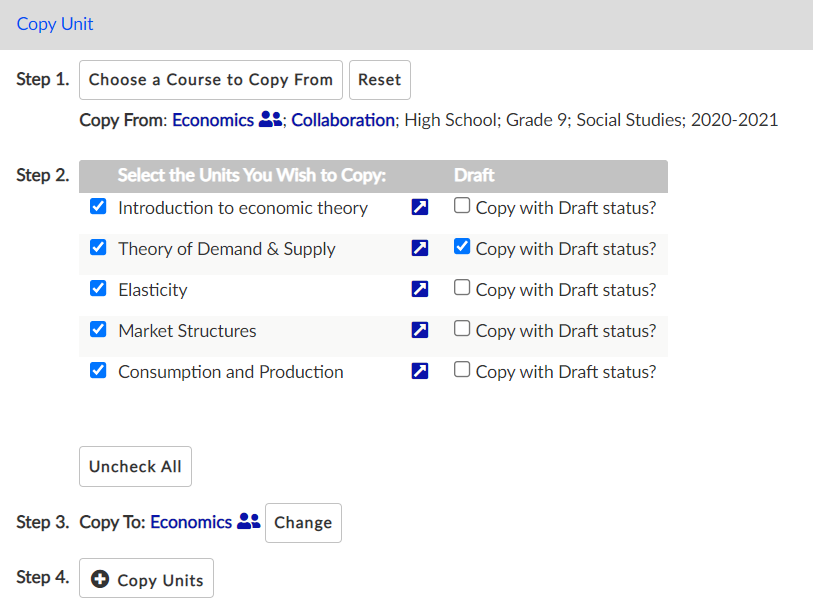Click the Draft column header
Image resolution: width=813 pixels, height=604 pixels.
click(474, 175)
